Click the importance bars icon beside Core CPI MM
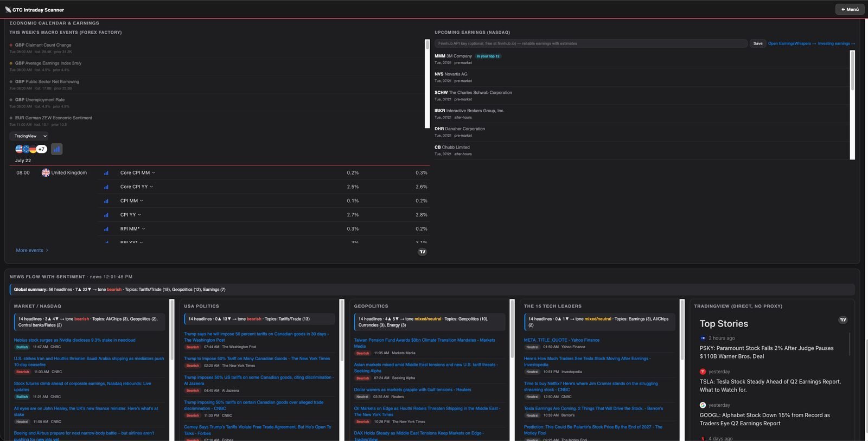 tap(106, 173)
